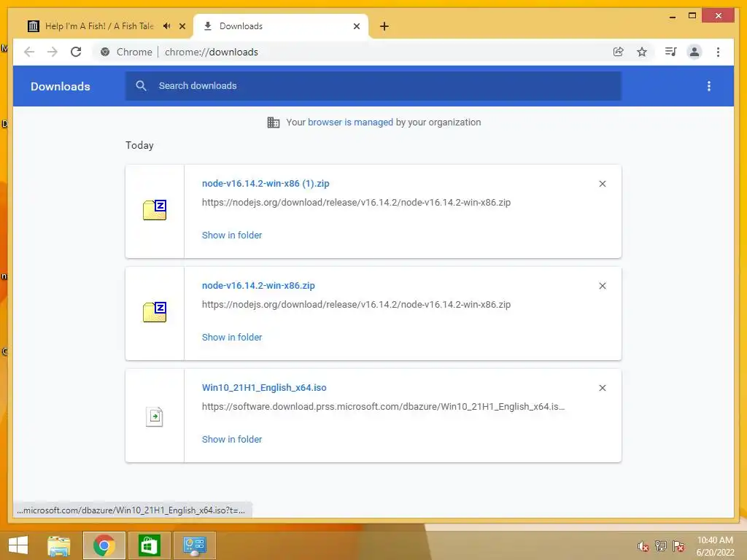Click file icon of Win10_21H1_English_x64.iso

pos(155,416)
